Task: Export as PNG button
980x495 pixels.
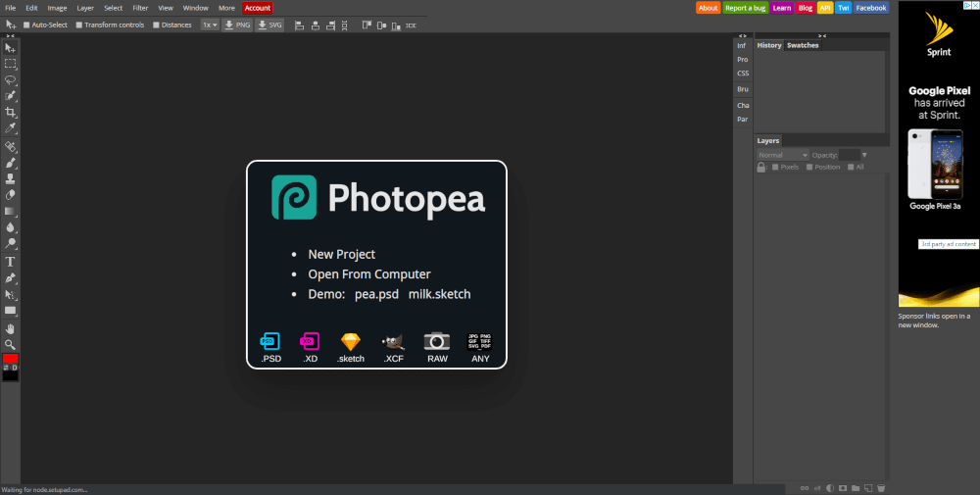Action: (x=237, y=25)
